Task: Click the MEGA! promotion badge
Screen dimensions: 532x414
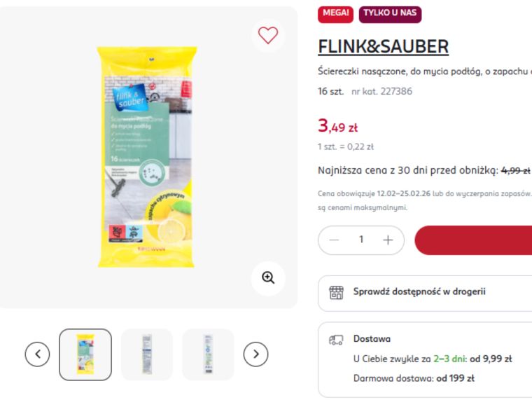Action: coord(335,14)
